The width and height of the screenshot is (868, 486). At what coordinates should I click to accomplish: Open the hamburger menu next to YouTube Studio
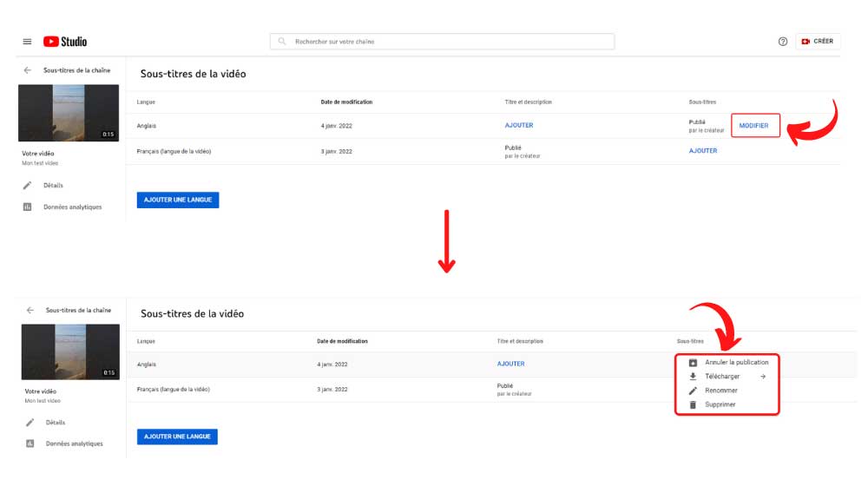click(x=27, y=42)
